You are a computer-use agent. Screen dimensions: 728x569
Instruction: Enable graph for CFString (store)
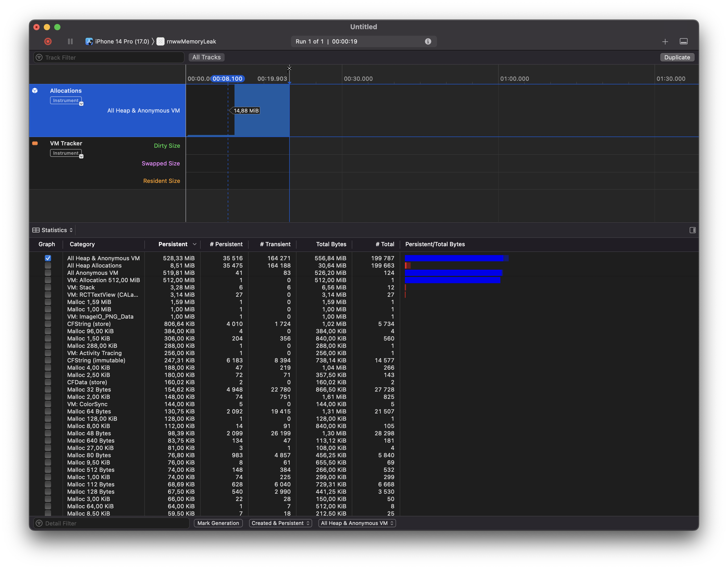[x=48, y=324]
